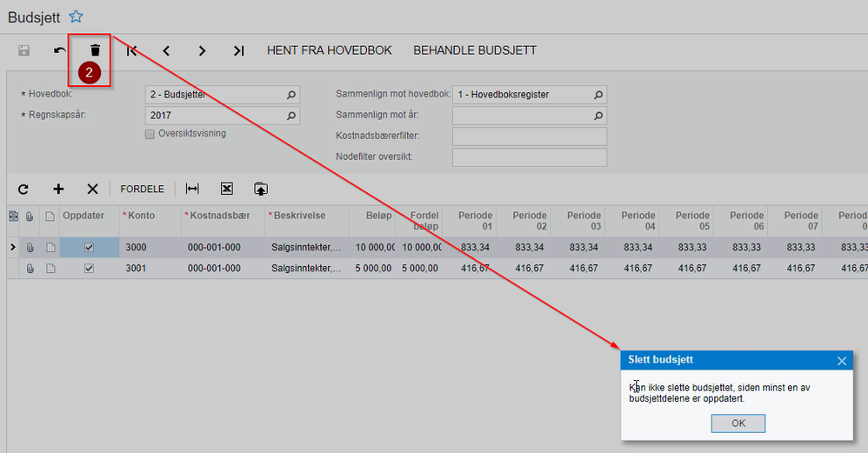Image resolution: width=868 pixels, height=453 pixels.
Task: Open attachments for account 3000 row
Action: pyautogui.click(x=30, y=248)
